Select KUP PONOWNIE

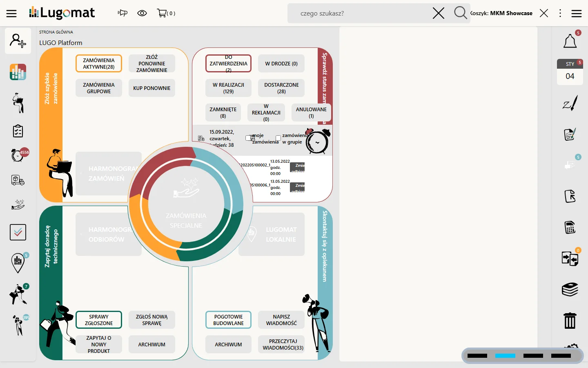[152, 88]
